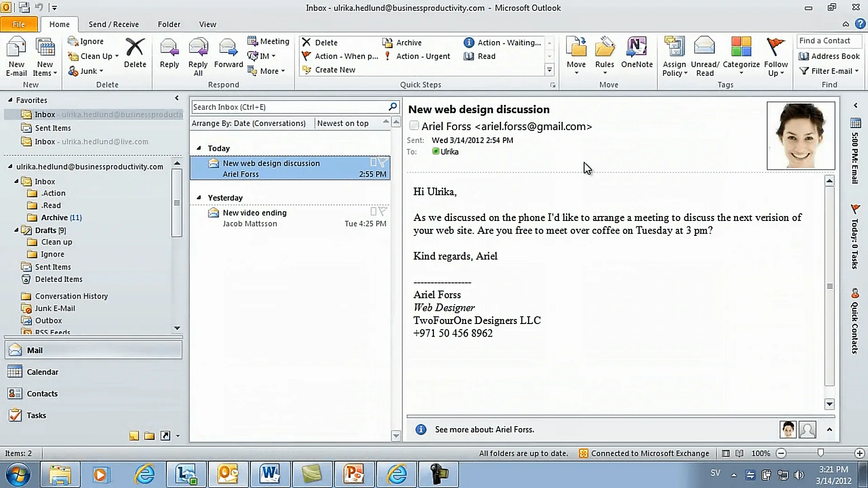The width and height of the screenshot is (868, 488).
Task: Collapse the Today message group
Action: click(198, 148)
